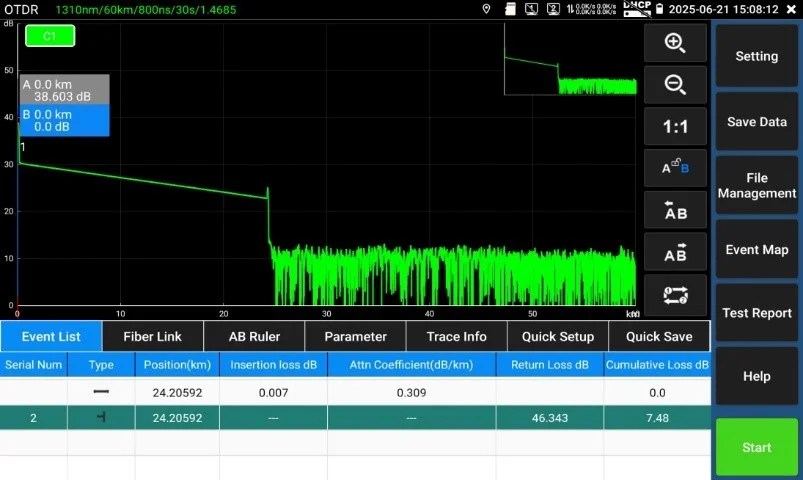This screenshot has height=480, width=803.
Task: Open the Event Map view
Action: tap(756, 249)
